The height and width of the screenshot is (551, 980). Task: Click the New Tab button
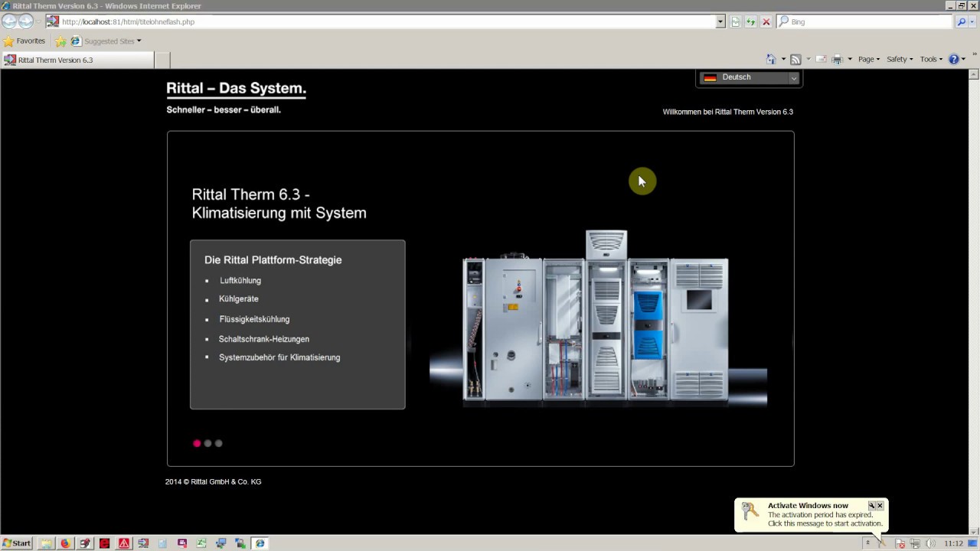coord(162,60)
